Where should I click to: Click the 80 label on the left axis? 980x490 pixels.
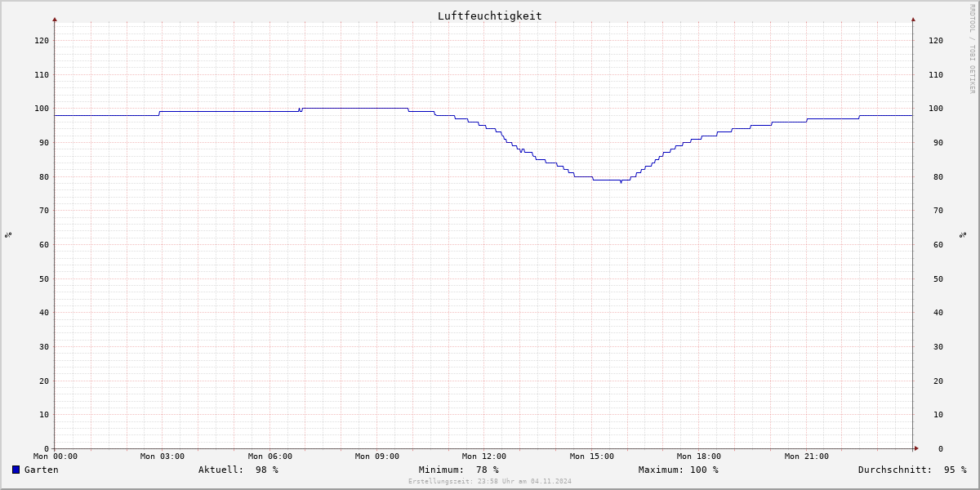coord(44,176)
